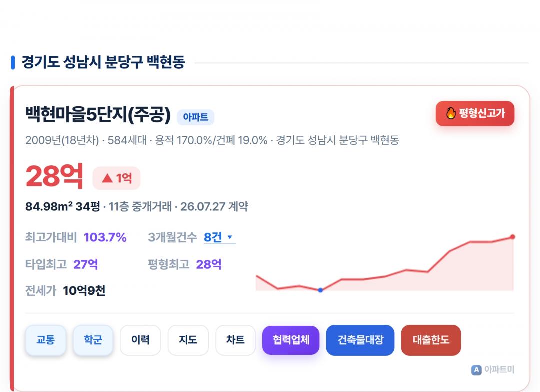Click the 아파트 type tag
The height and width of the screenshot is (392, 540).
click(195, 117)
